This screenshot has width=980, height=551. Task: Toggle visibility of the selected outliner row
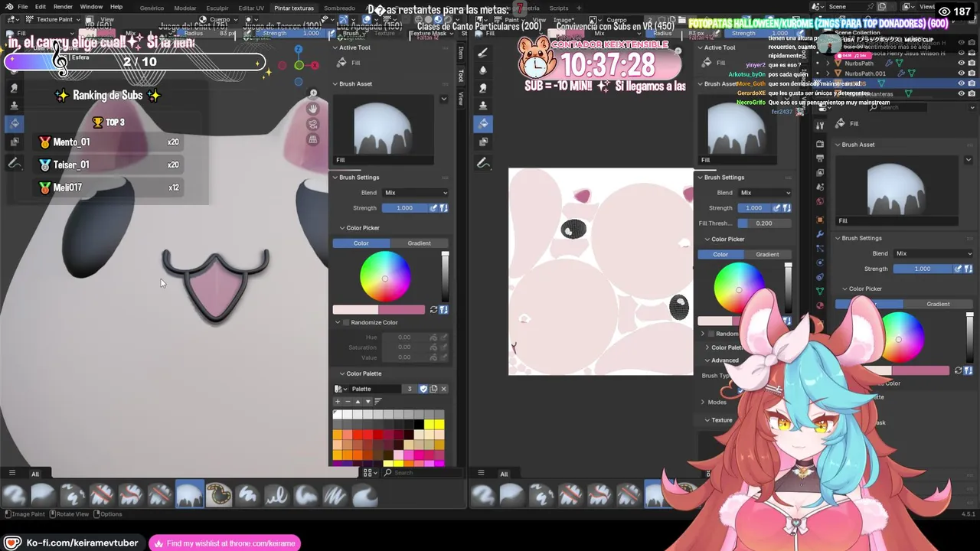pos(961,83)
